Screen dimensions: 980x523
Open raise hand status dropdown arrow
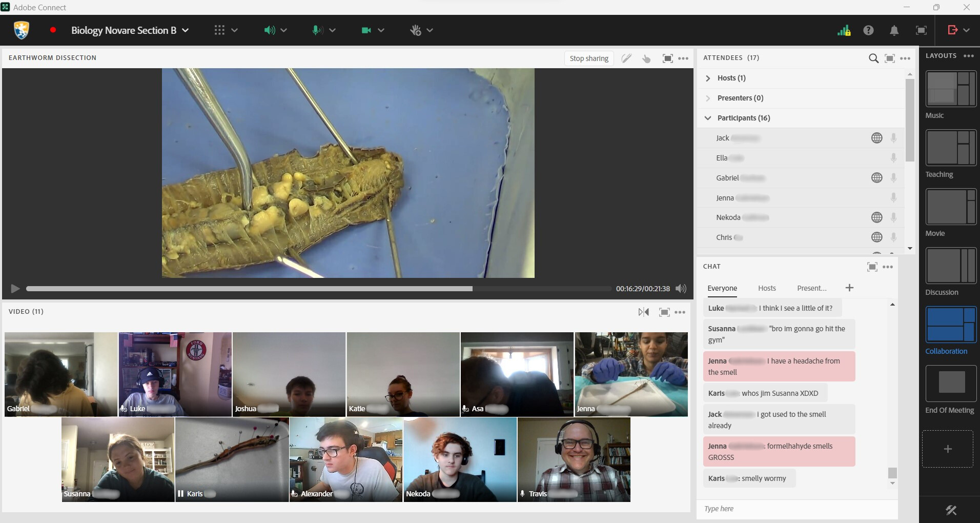pyautogui.click(x=430, y=30)
